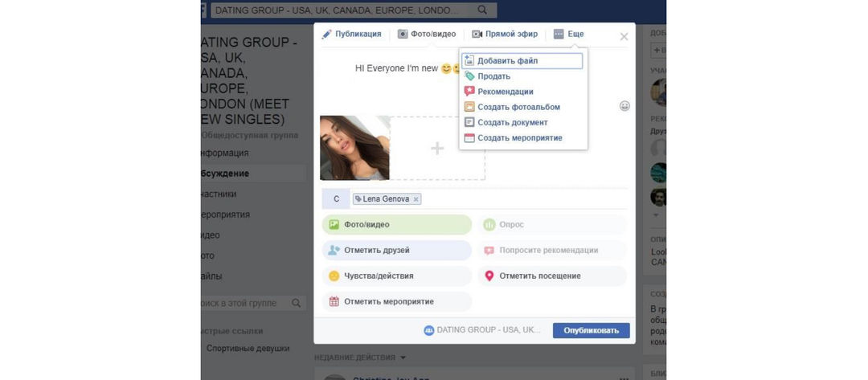The width and height of the screenshot is (868, 380).
Task: Click the poll chart icon beside Опрос
Action: click(489, 225)
